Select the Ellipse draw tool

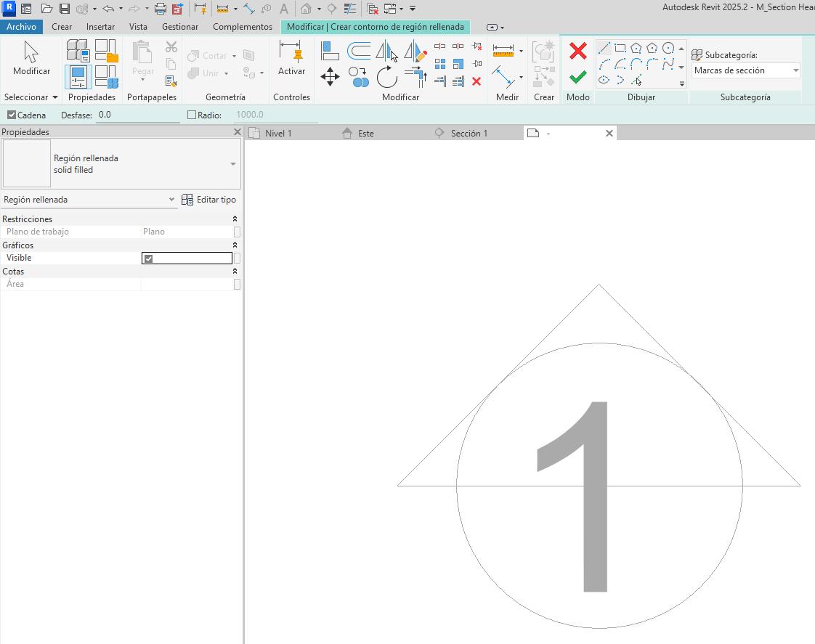click(x=604, y=80)
